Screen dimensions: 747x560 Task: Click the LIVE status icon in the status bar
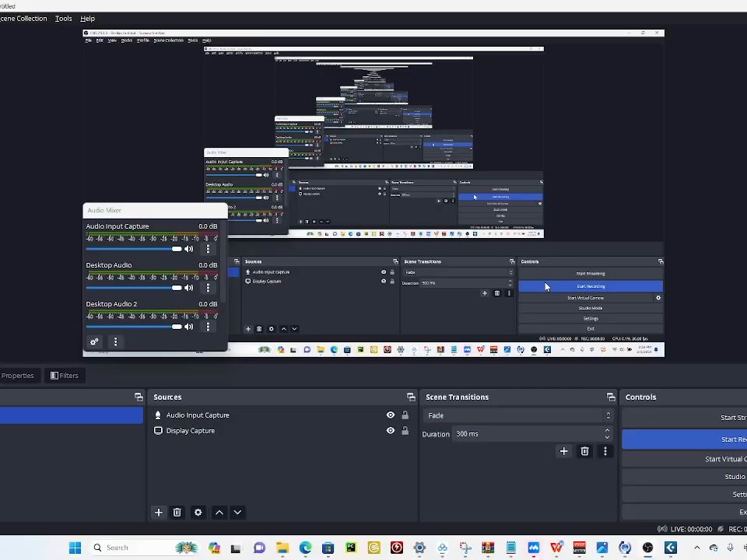(x=662, y=529)
